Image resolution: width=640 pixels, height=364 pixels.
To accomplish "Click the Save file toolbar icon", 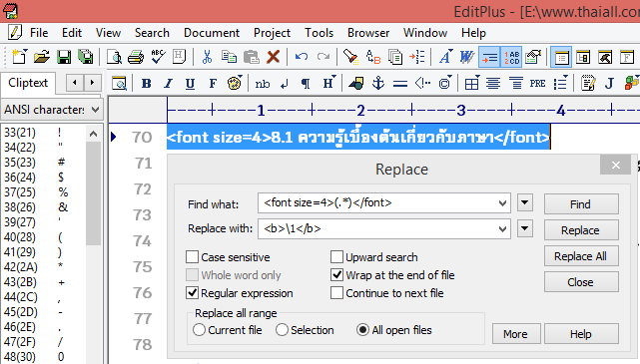I will tap(64, 57).
